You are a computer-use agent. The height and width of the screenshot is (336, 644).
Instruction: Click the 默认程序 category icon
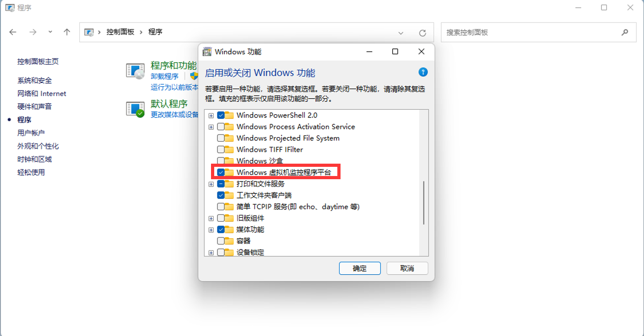135,109
